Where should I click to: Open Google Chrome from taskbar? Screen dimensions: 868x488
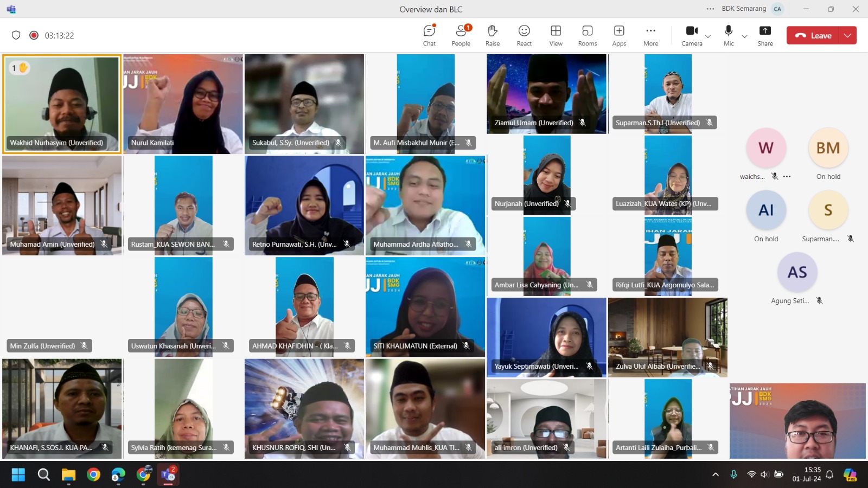93,475
